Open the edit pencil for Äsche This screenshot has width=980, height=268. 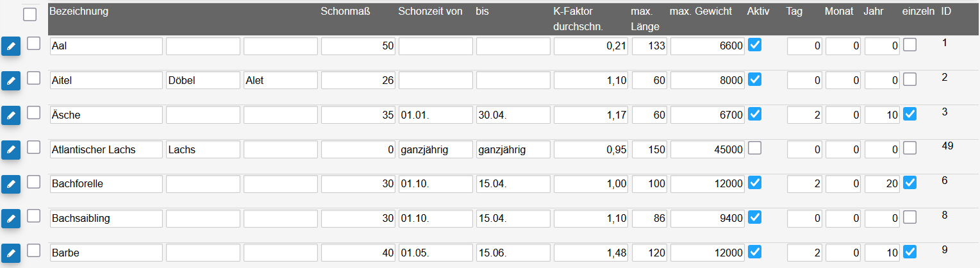click(11, 115)
